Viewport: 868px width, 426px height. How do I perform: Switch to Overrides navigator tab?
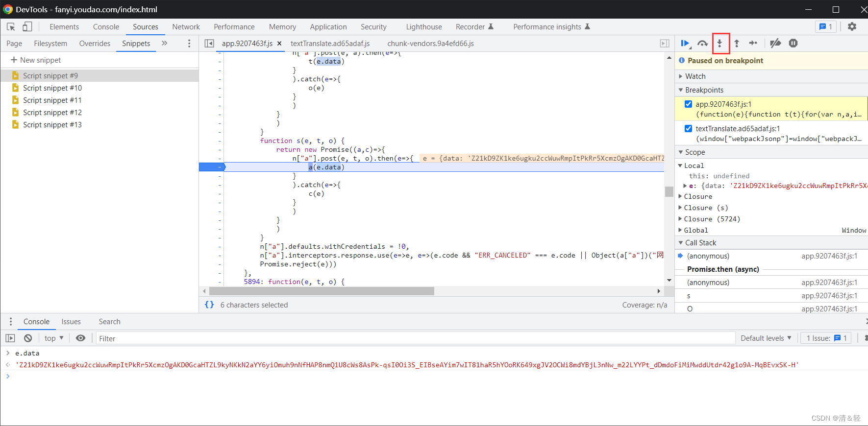pyautogui.click(x=95, y=44)
